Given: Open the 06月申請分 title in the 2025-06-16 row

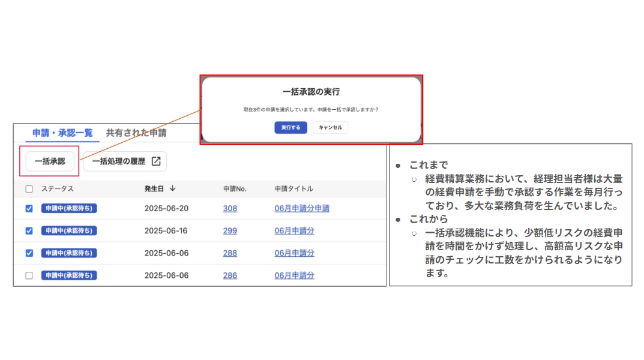Looking at the screenshot, I should (294, 231).
